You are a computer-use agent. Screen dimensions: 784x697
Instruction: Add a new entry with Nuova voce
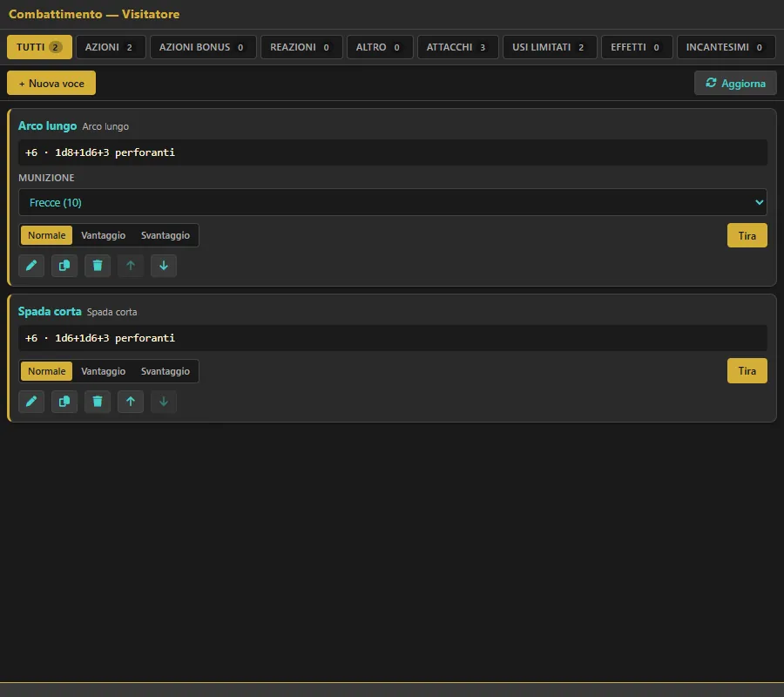click(51, 83)
